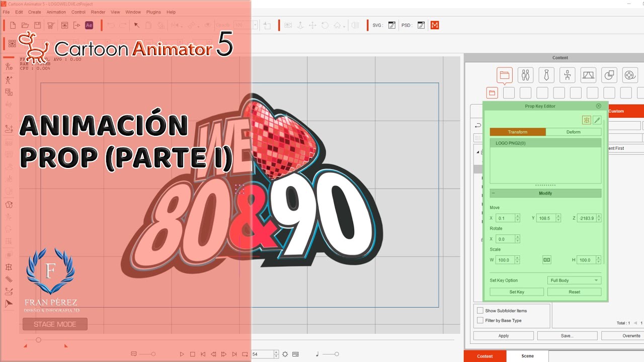Click the 3x3 grid icon in lower toolbar
The width and height of the screenshot is (644, 362).
click(x=12, y=43)
